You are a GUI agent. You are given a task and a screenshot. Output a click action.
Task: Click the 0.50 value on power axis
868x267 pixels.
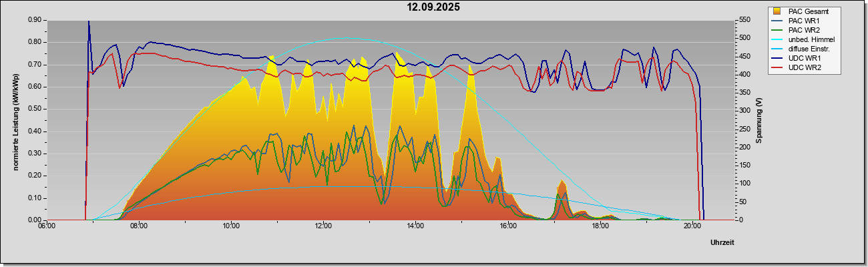click(35, 109)
